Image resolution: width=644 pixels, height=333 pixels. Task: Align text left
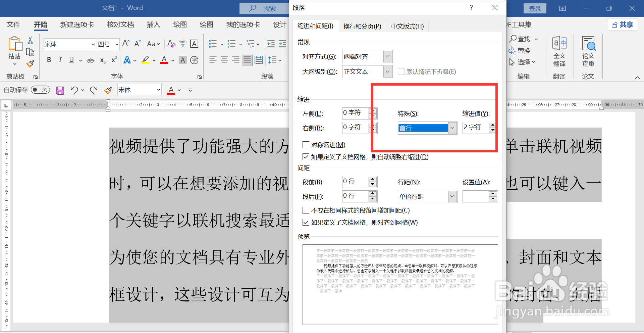coord(213,60)
